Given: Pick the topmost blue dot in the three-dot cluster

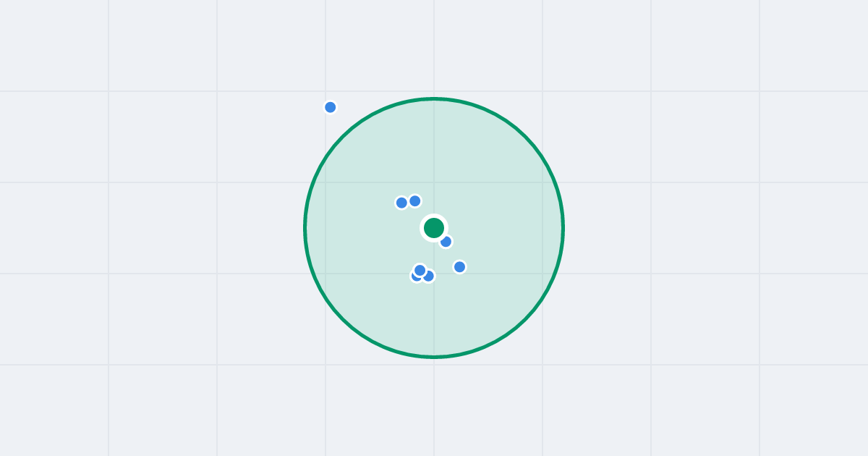Looking at the screenshot, I should 420,270.
